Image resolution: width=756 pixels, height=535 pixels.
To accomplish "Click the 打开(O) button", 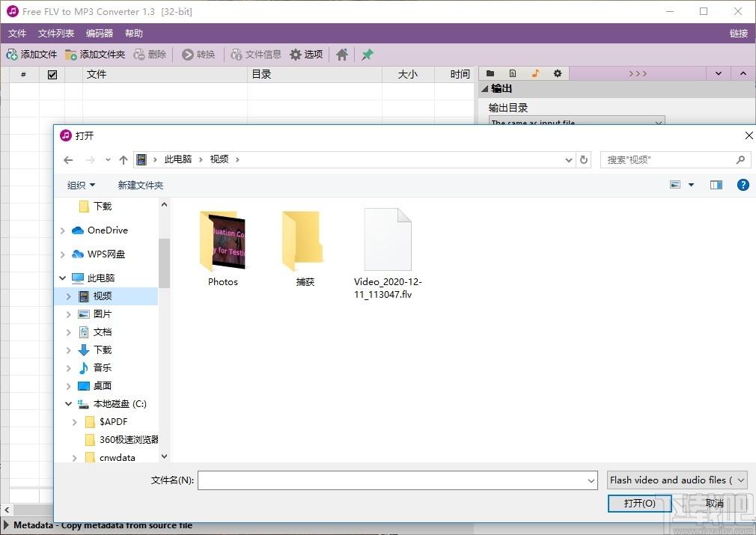I will tap(639, 503).
